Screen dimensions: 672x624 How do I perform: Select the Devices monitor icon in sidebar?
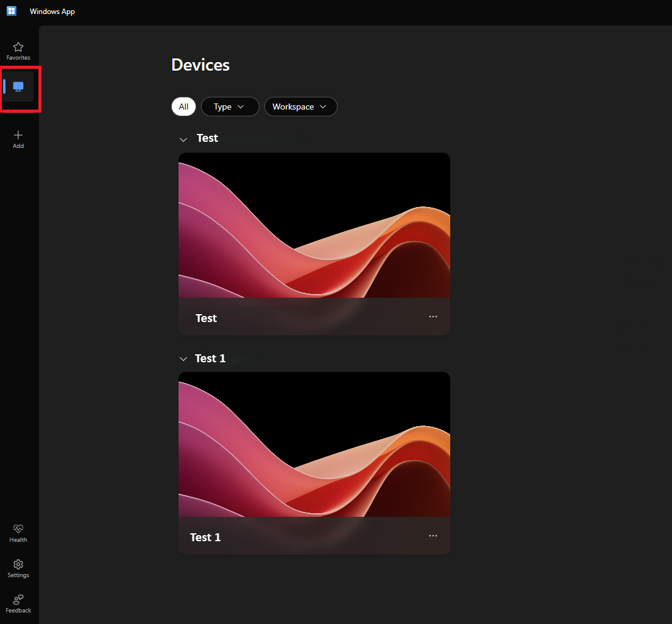(x=18, y=86)
